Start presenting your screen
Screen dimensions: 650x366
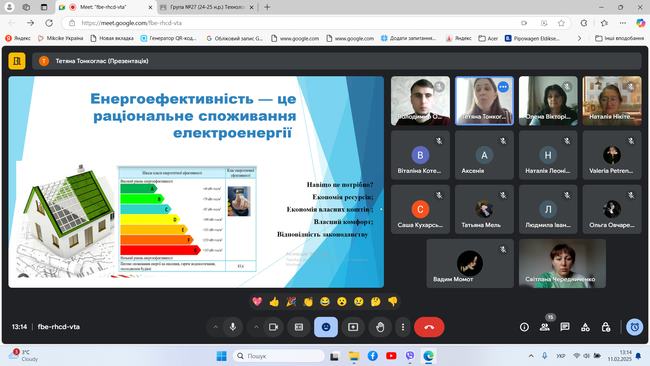(353, 327)
